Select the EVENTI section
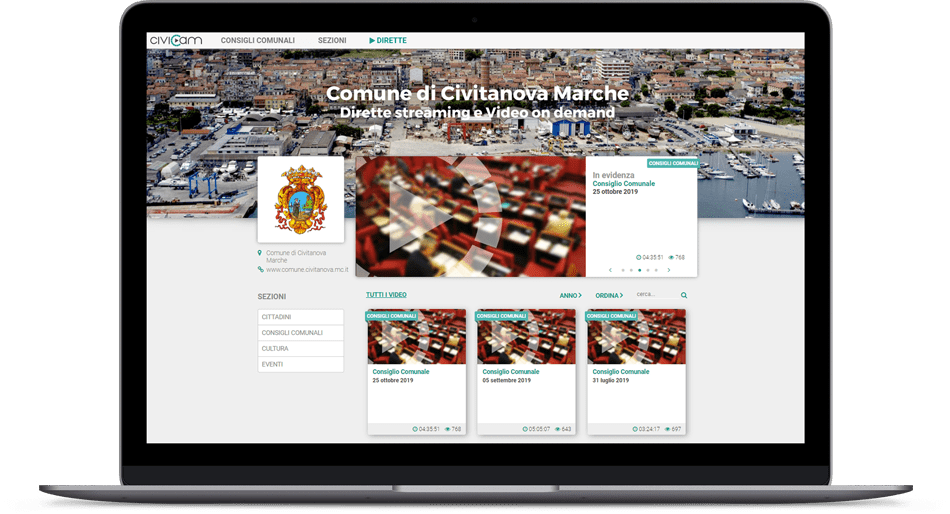This screenshot has height=514, width=950. tap(301, 364)
